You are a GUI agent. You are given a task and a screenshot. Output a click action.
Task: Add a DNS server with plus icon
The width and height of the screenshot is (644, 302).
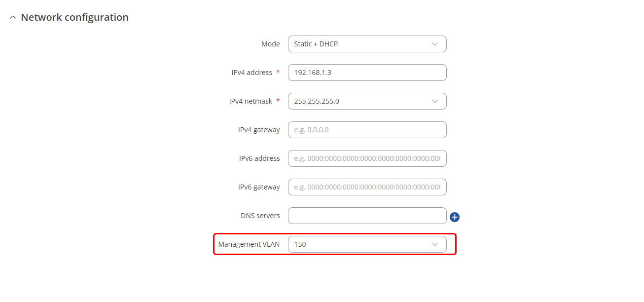[455, 217]
